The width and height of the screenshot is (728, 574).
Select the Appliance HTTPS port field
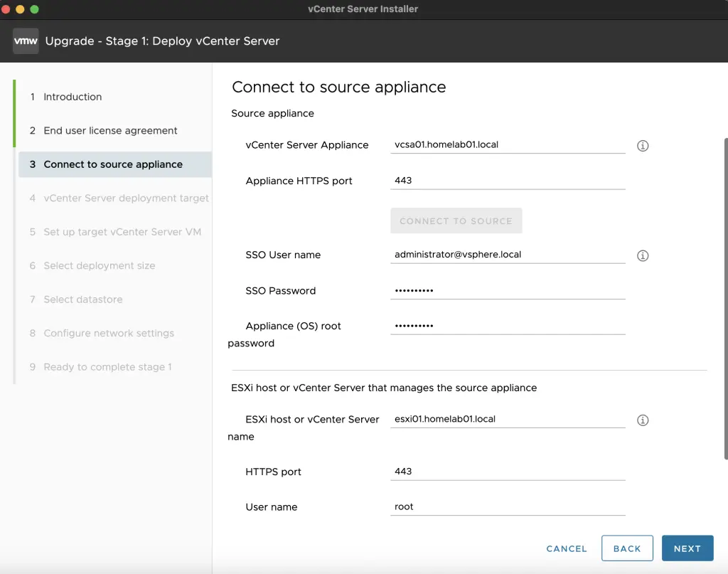pyautogui.click(x=507, y=181)
